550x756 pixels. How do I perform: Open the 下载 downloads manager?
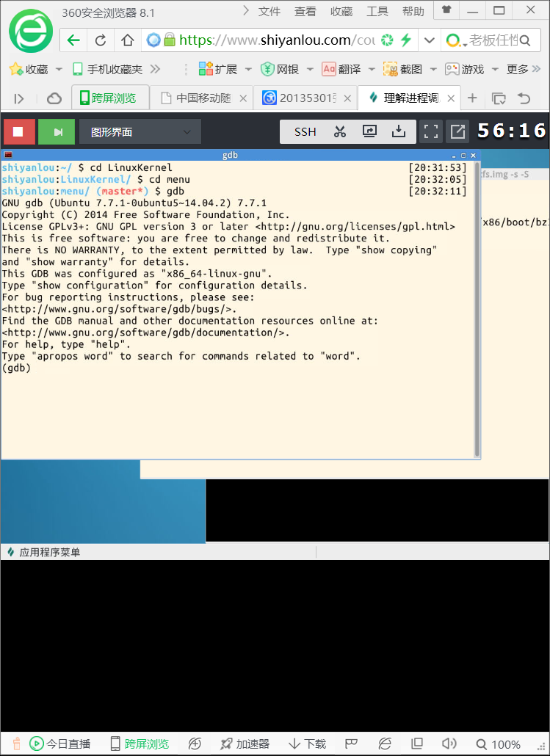coord(307,744)
